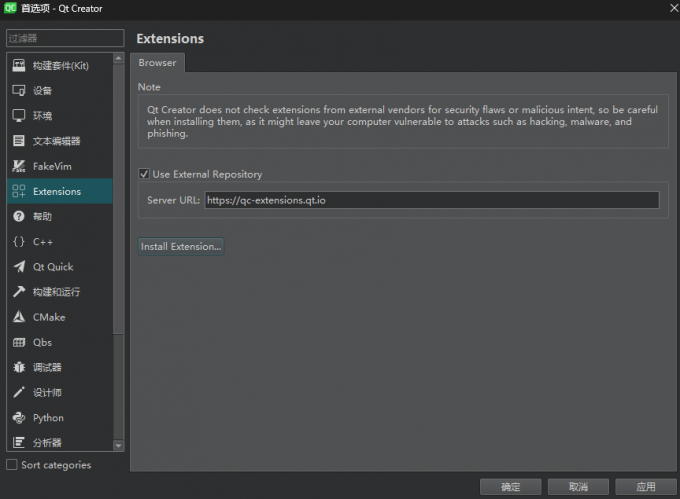Select the 构建和运行 hammer icon
The width and height of the screenshot is (680, 499).
(18, 292)
